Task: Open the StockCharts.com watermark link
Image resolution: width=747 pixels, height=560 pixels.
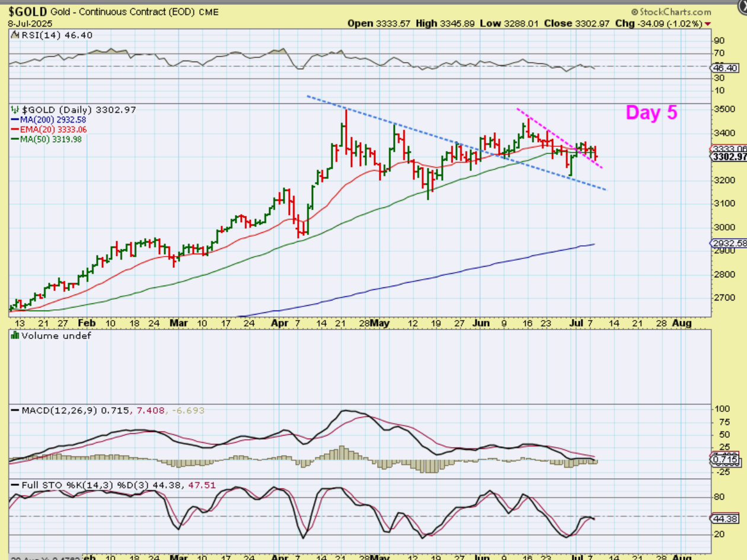Action: coord(675,12)
